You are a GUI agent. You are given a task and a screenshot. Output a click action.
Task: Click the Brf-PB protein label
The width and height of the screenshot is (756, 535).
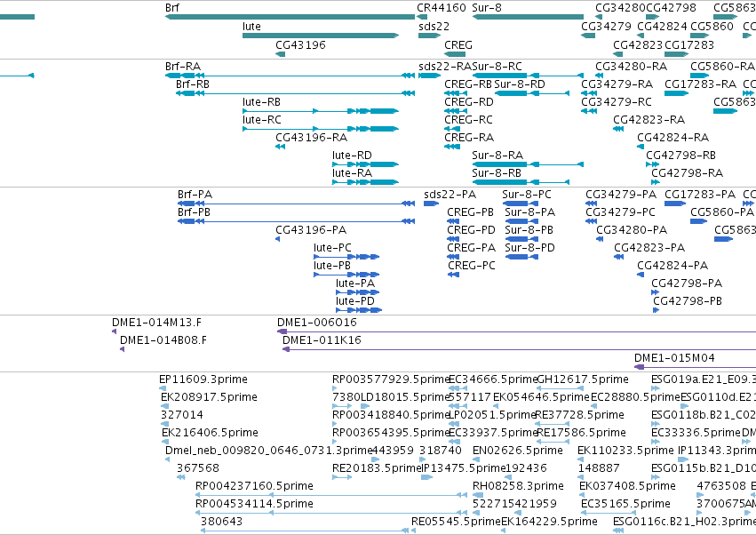(194, 212)
